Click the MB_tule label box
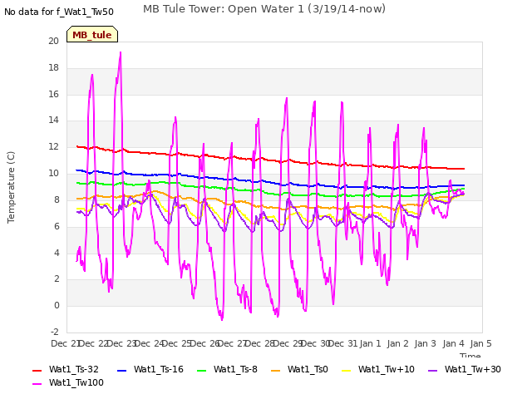The image size is (532, 399). (92, 35)
